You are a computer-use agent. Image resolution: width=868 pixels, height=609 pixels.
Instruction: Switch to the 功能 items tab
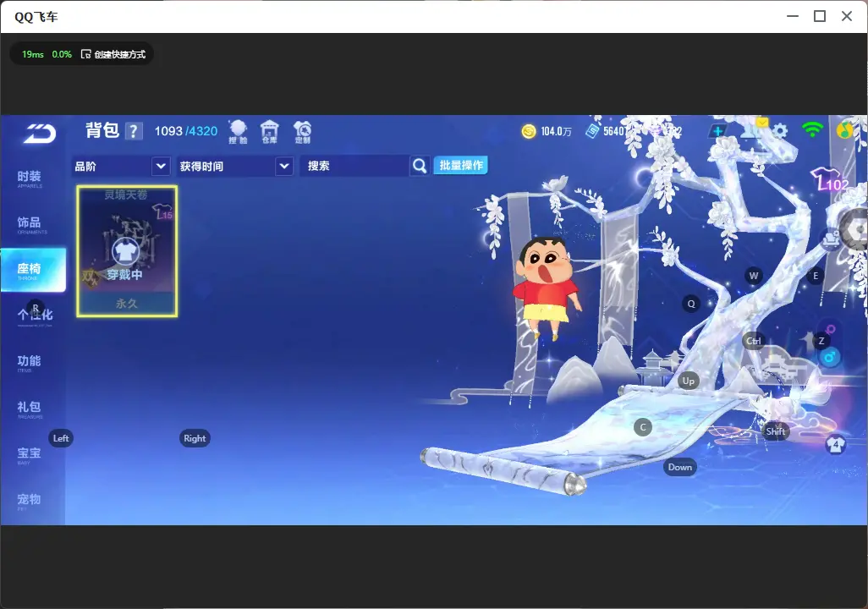pyautogui.click(x=30, y=363)
